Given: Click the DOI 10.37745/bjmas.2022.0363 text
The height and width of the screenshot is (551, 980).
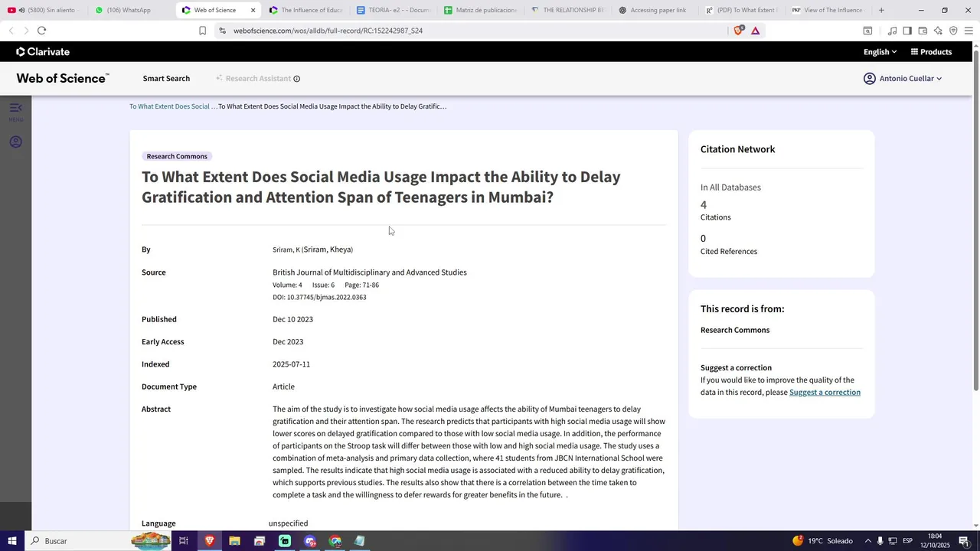Looking at the screenshot, I should click(319, 298).
